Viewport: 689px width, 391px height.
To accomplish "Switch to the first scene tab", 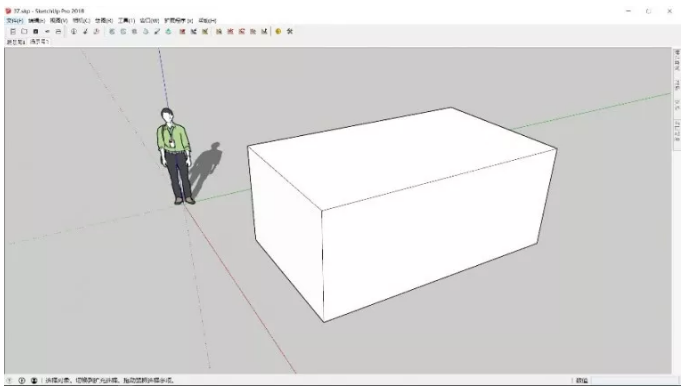I will coord(16,42).
